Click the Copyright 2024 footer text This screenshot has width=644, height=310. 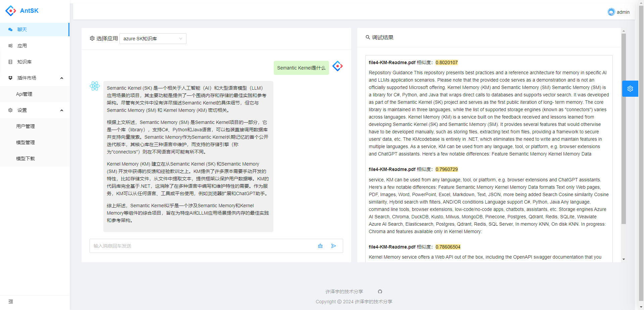354,302
